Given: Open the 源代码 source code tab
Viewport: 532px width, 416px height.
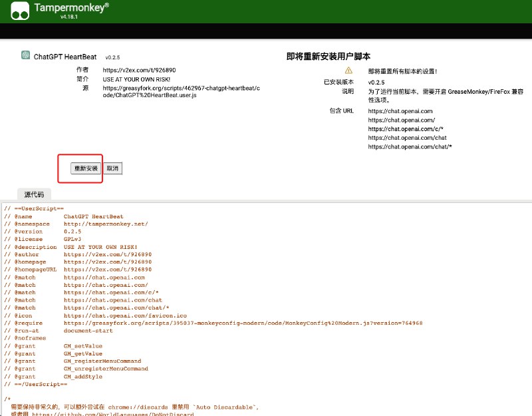Looking at the screenshot, I should tap(34, 194).
